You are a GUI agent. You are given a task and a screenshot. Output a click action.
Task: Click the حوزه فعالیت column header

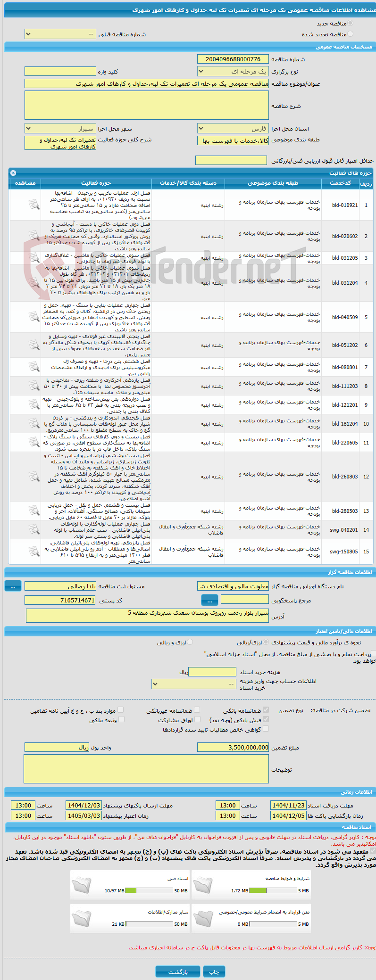click(x=96, y=183)
